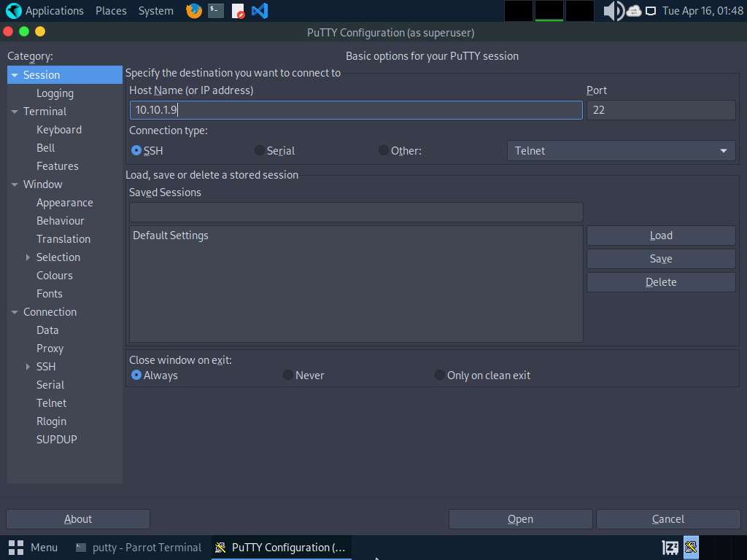This screenshot has width=747, height=560.
Task: Open the Other connection protocol dropdown
Action: [x=621, y=150]
